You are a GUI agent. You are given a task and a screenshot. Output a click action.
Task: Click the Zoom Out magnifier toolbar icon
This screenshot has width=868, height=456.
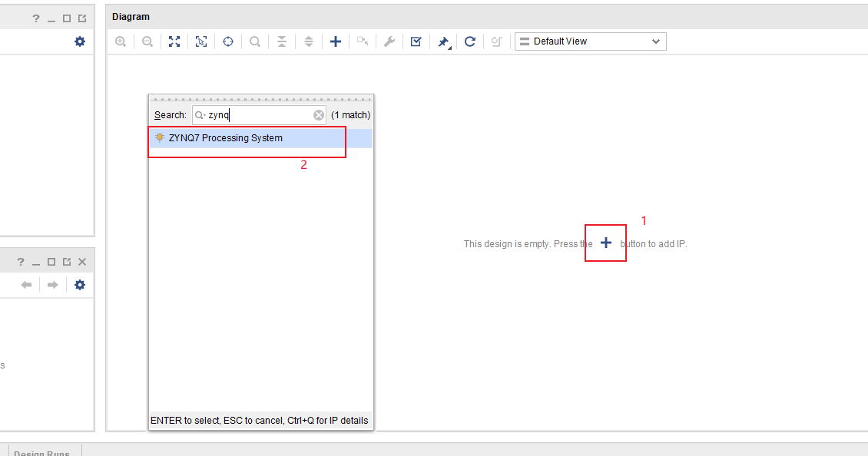click(x=147, y=41)
